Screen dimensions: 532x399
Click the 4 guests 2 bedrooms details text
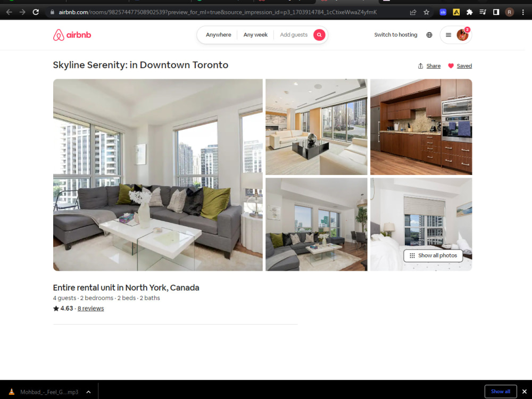(x=106, y=298)
